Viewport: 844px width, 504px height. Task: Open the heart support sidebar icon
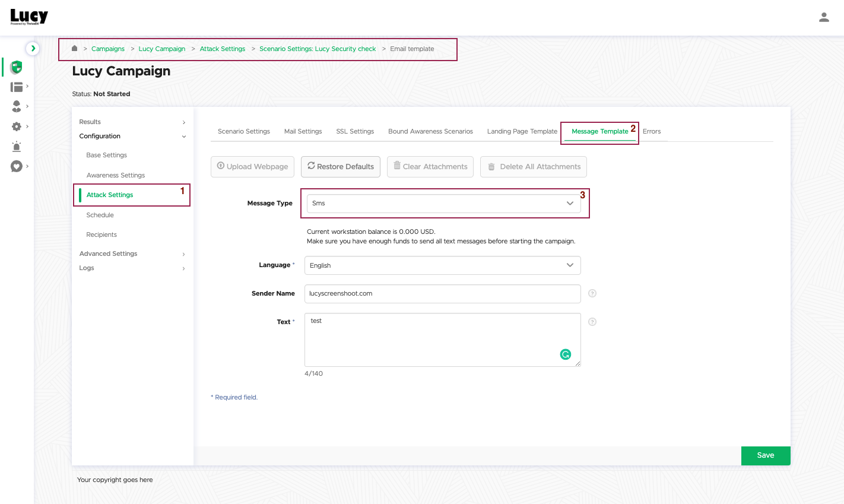pyautogui.click(x=17, y=166)
